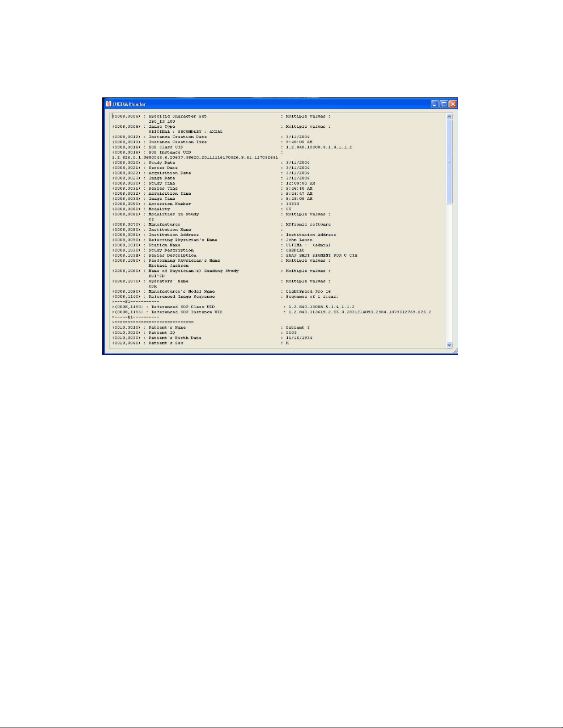Click the DICOM Header title bar icon
This screenshot has height=728, width=563.
click(108, 104)
